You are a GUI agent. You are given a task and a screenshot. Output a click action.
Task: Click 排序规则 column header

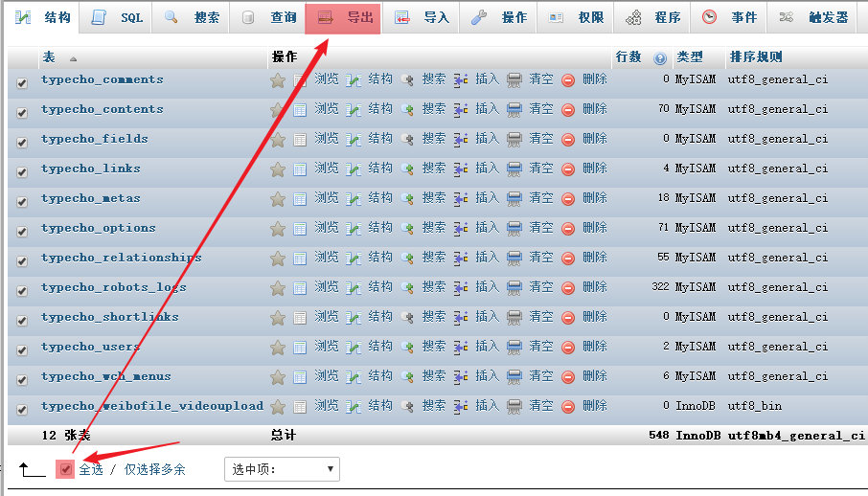[756, 57]
